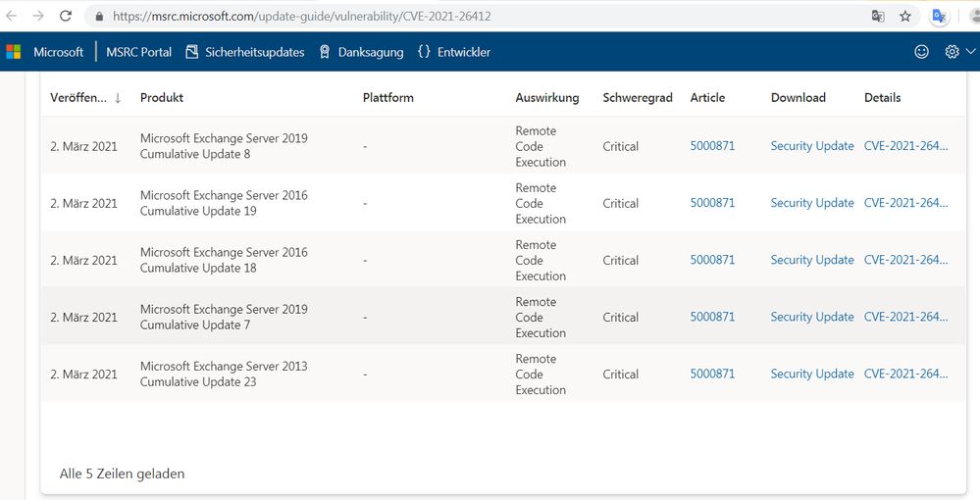Reload the page with refresh icon
980x500 pixels.
(66, 17)
